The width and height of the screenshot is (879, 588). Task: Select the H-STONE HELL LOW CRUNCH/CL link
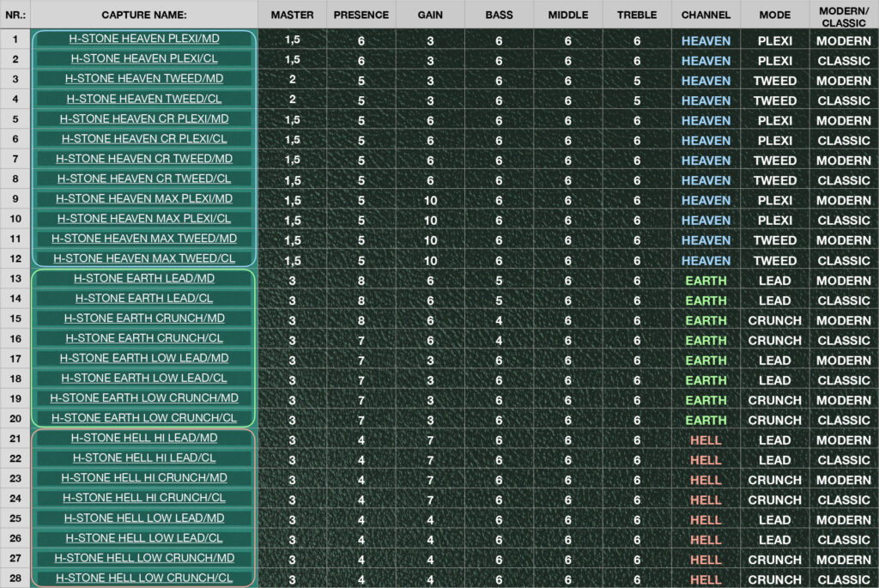click(x=144, y=578)
